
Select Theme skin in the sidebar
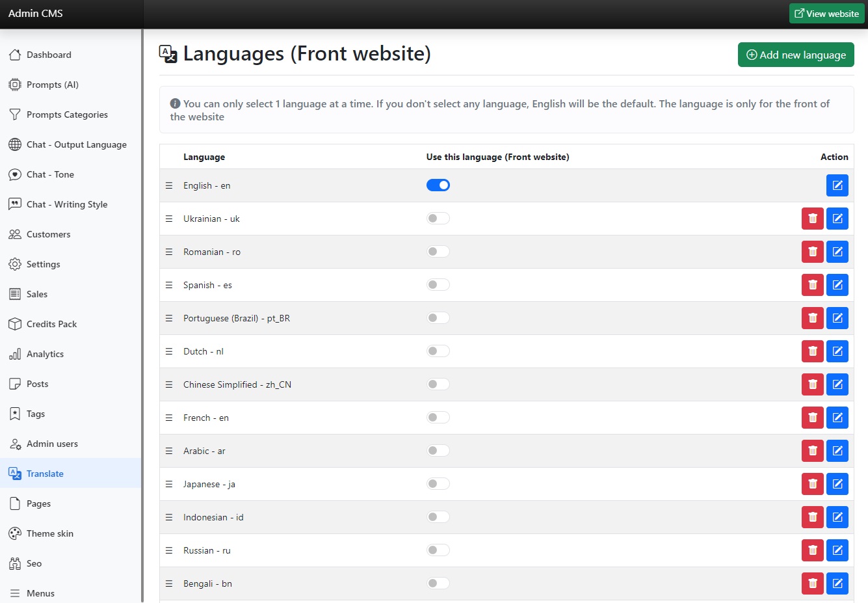pos(49,533)
